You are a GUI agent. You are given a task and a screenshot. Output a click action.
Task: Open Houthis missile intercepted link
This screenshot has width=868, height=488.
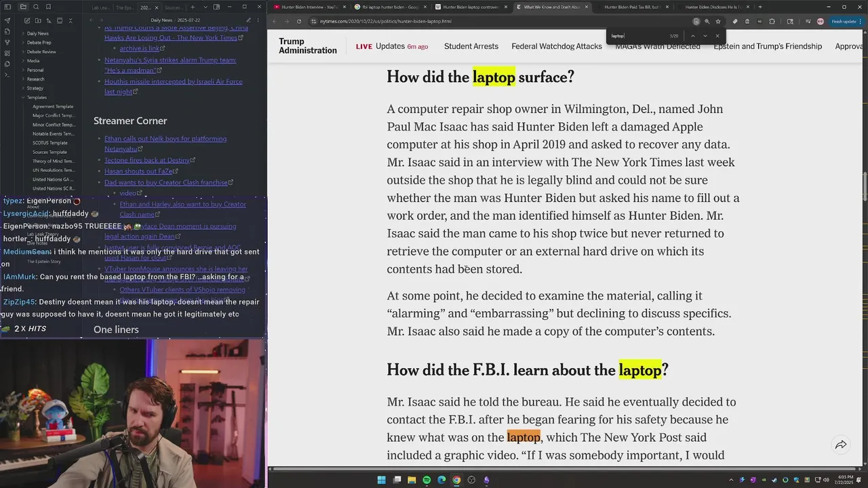(173, 86)
